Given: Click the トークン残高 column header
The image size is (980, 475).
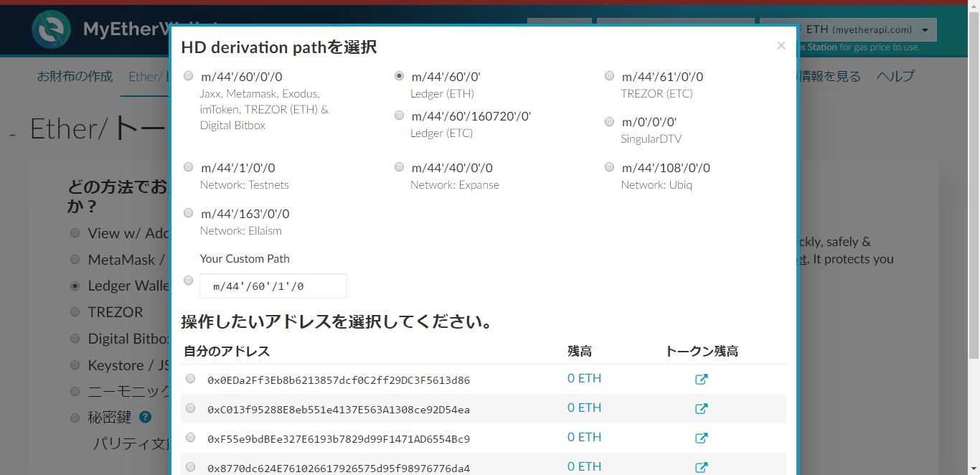Looking at the screenshot, I should pyautogui.click(x=702, y=352).
